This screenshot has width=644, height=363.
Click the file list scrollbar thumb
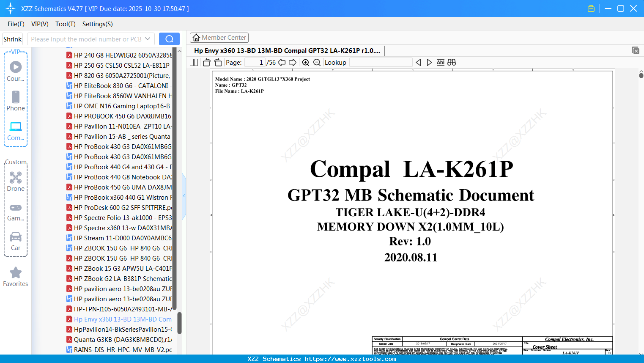click(x=179, y=323)
